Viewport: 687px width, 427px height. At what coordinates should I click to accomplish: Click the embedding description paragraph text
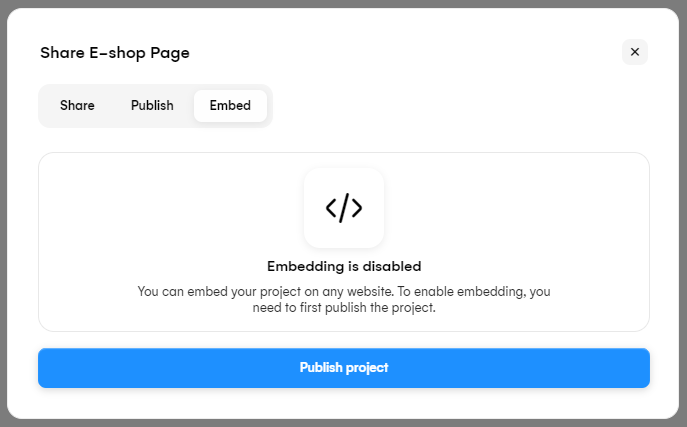(x=343, y=299)
